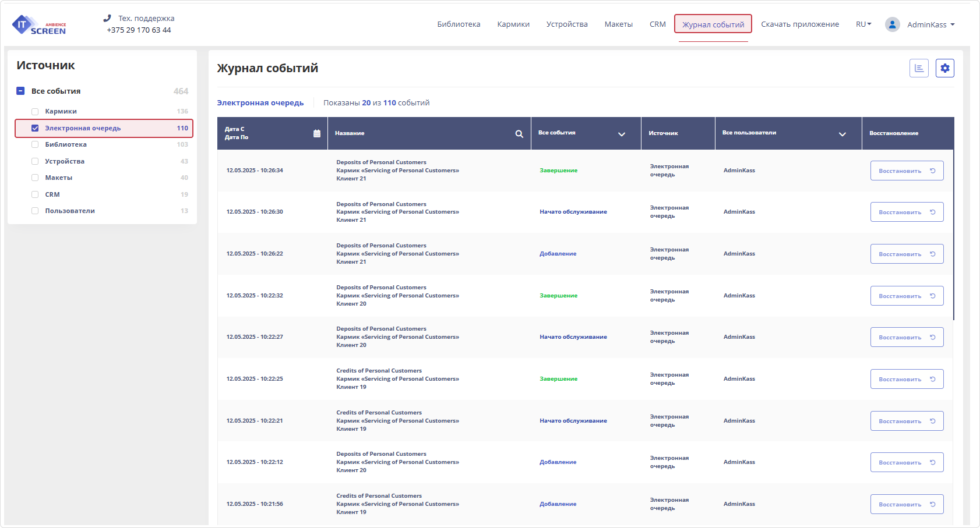Click restore icon for the 10:26:34 event
The height and width of the screenshot is (528, 980).
(932, 171)
